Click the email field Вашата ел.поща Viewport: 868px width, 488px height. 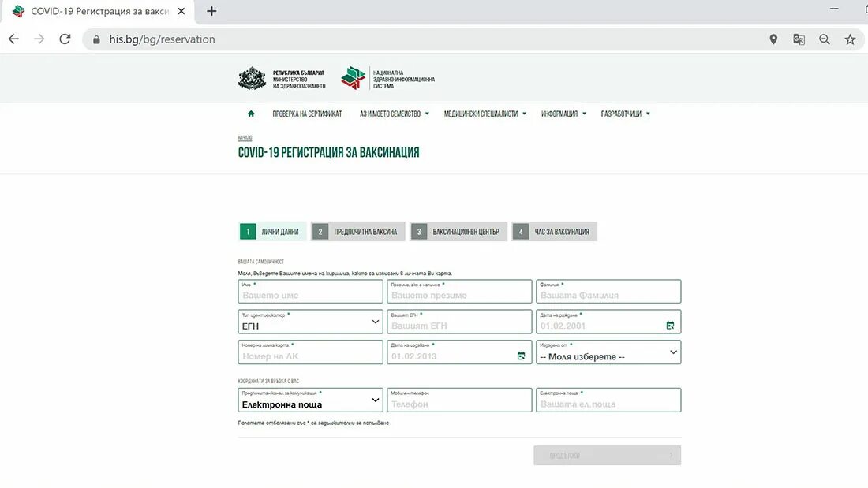pyautogui.click(x=608, y=400)
